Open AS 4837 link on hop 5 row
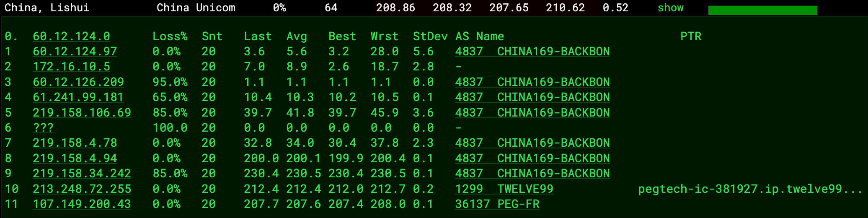This screenshot has width=868, height=218. [532, 113]
